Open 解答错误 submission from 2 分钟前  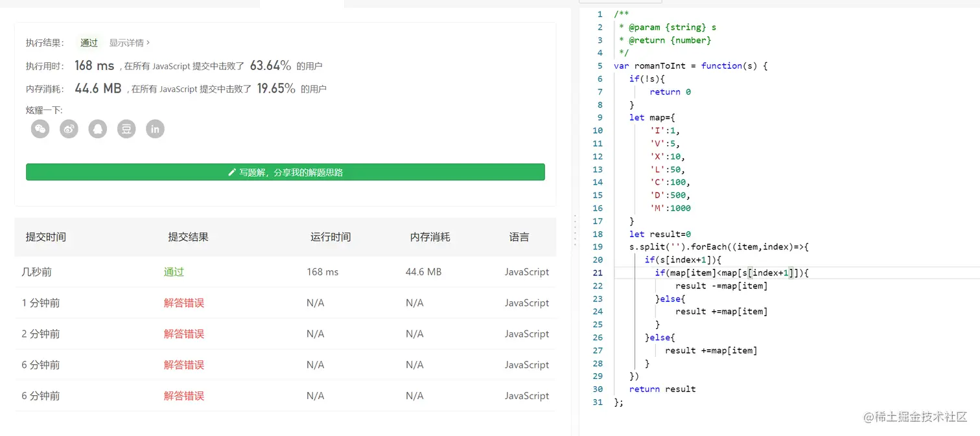point(183,334)
